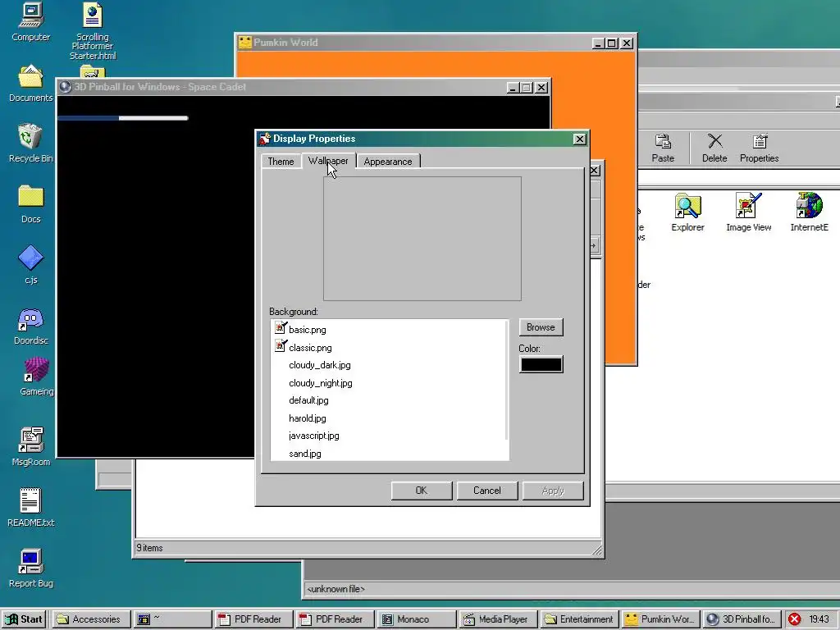840x630 pixels.
Task: Click OK in Display Properties
Action: pos(422,491)
